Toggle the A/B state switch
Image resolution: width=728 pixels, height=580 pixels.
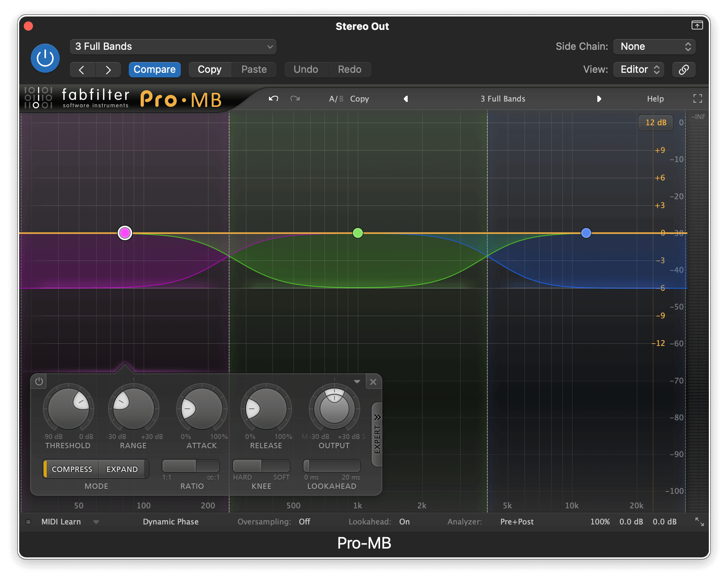(x=336, y=99)
